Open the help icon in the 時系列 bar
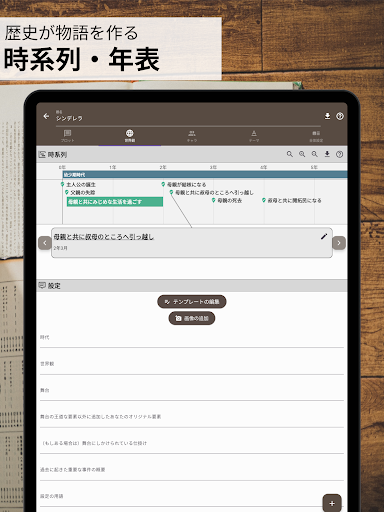 [x=339, y=154]
